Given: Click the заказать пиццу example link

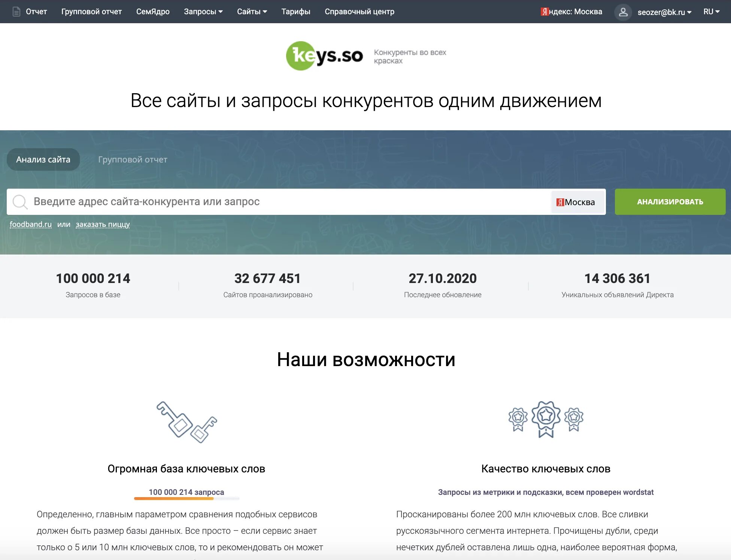Looking at the screenshot, I should tap(103, 224).
